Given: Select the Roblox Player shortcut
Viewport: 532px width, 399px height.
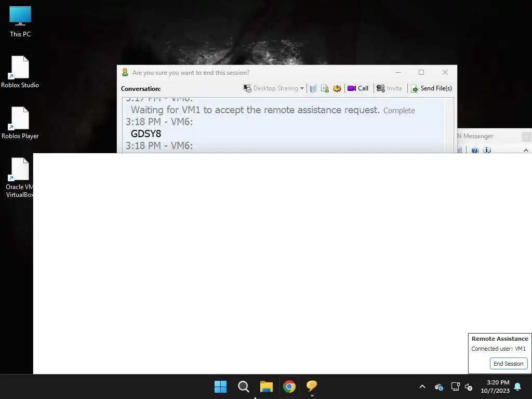Looking at the screenshot, I should [x=20, y=123].
